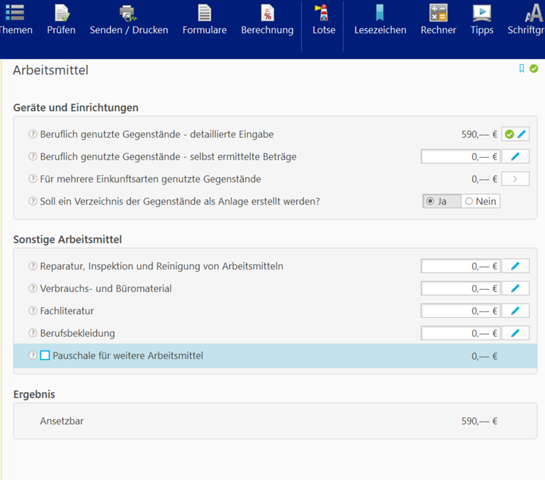Select Nein for Verzeichnis als Anlage

tap(481, 201)
